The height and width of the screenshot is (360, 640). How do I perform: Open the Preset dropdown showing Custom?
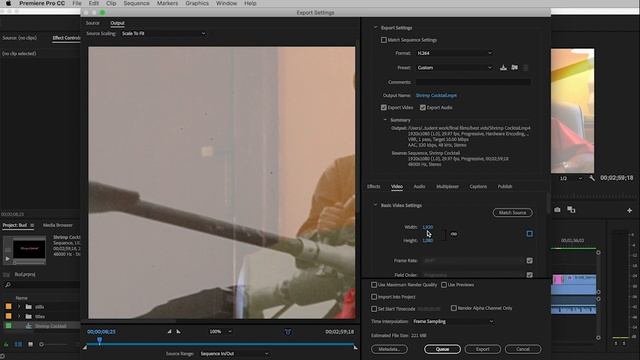coord(454,68)
